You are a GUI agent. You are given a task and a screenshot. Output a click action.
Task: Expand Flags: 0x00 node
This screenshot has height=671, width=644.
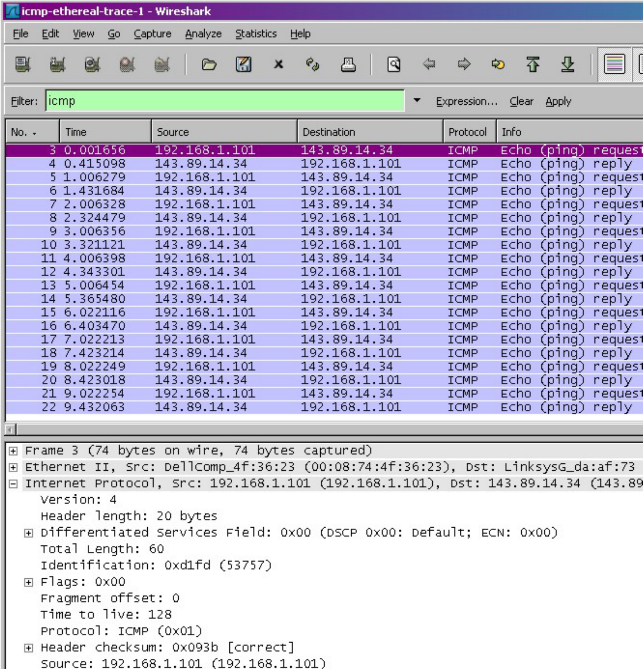pyautogui.click(x=28, y=583)
